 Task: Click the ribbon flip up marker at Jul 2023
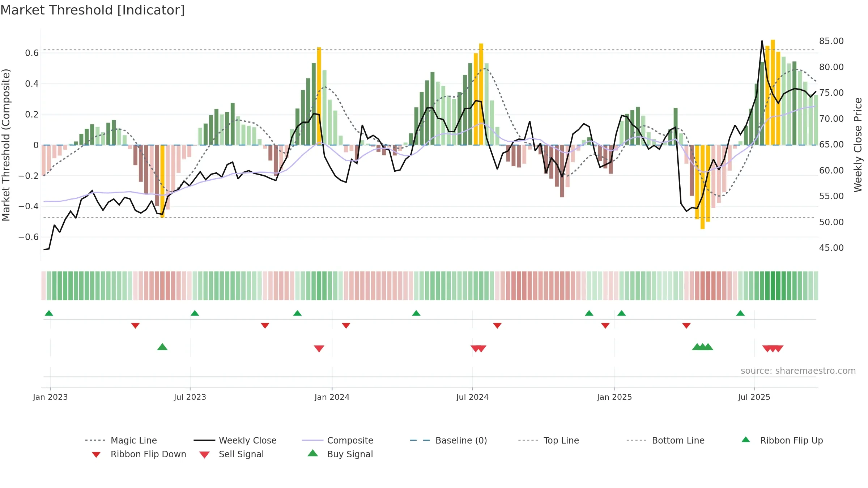pyautogui.click(x=195, y=313)
